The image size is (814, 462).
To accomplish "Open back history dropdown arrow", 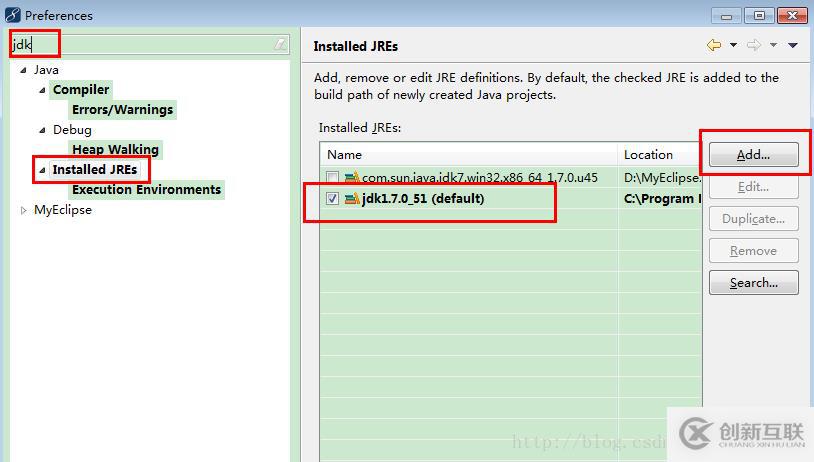I will pyautogui.click(x=734, y=45).
